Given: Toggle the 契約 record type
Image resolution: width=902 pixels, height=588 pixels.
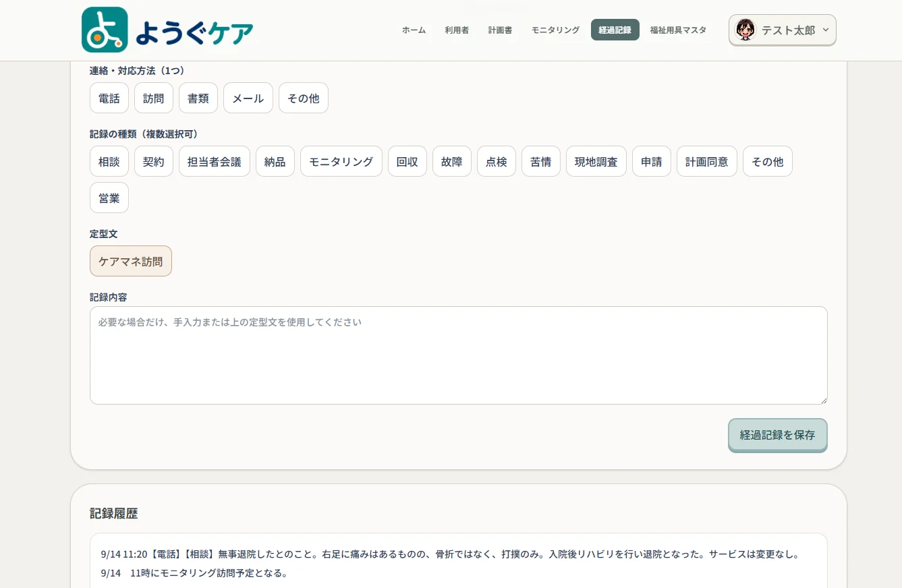Looking at the screenshot, I should [154, 161].
